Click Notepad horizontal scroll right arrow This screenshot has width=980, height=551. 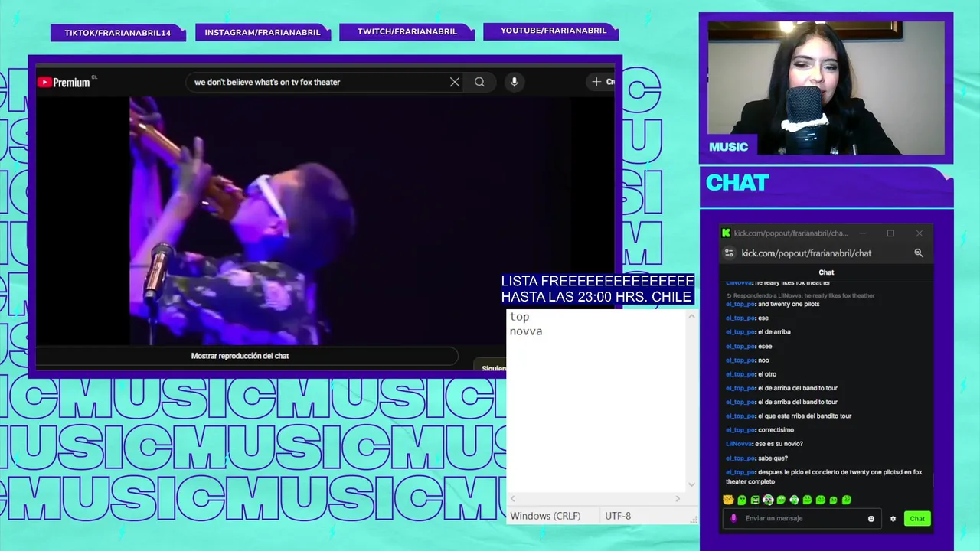coord(678,499)
